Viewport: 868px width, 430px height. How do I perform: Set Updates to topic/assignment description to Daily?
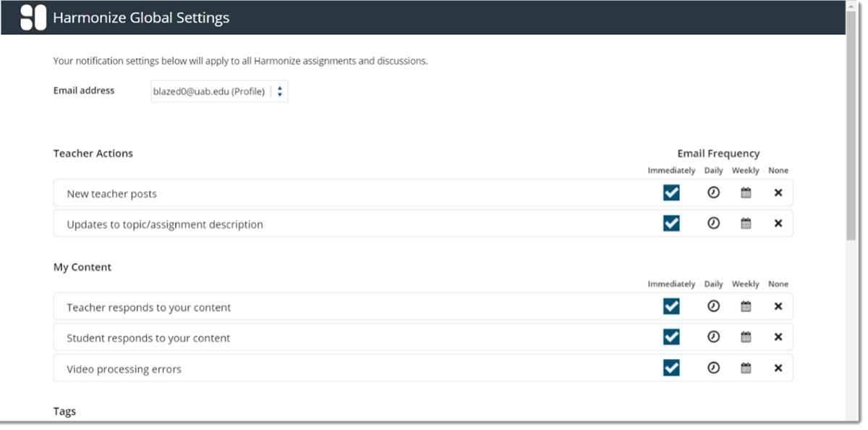click(x=713, y=223)
